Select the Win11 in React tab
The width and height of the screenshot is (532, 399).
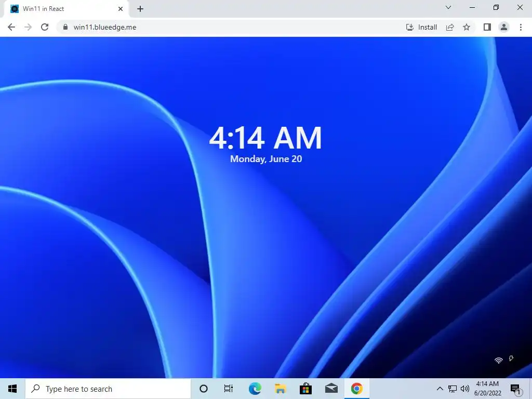pyautogui.click(x=66, y=9)
